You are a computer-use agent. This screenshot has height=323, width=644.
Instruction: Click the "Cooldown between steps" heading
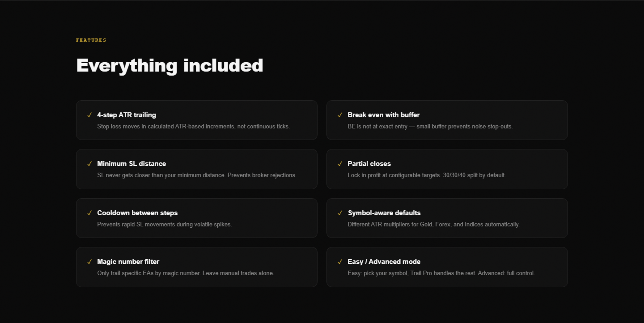click(137, 213)
